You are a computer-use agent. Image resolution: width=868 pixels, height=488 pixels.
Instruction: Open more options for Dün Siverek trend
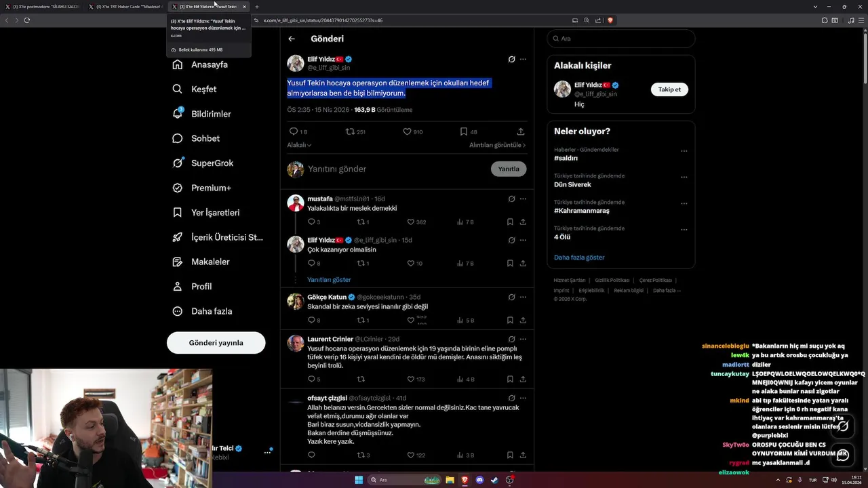pos(684,178)
